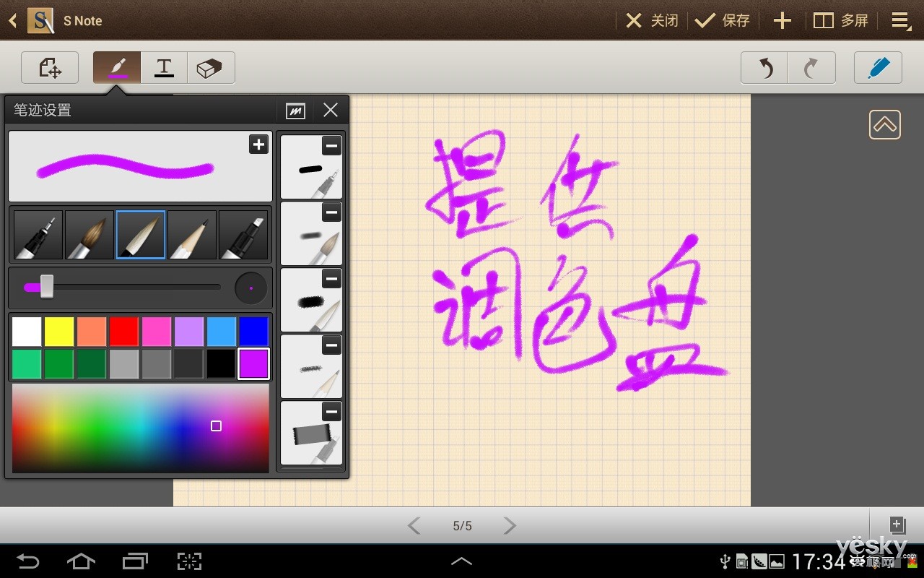Select the gray marker preset thumbnail
The image size is (924, 578).
click(x=311, y=433)
